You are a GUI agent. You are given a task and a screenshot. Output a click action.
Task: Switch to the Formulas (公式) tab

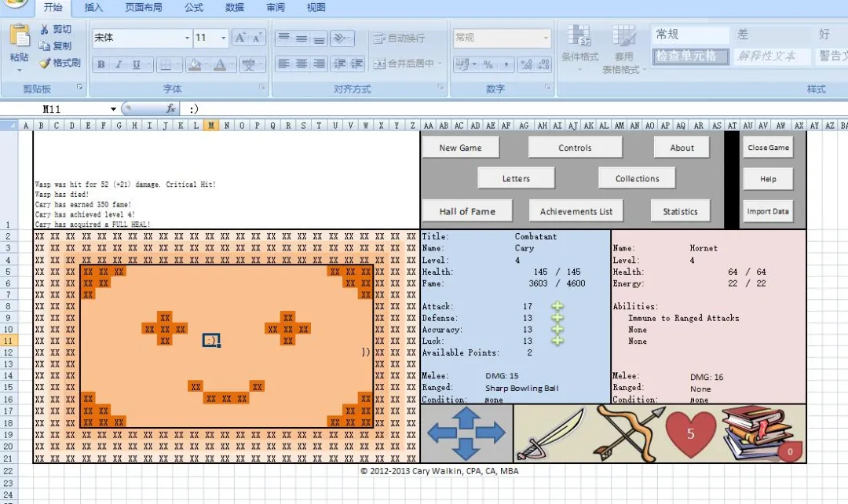tap(194, 7)
